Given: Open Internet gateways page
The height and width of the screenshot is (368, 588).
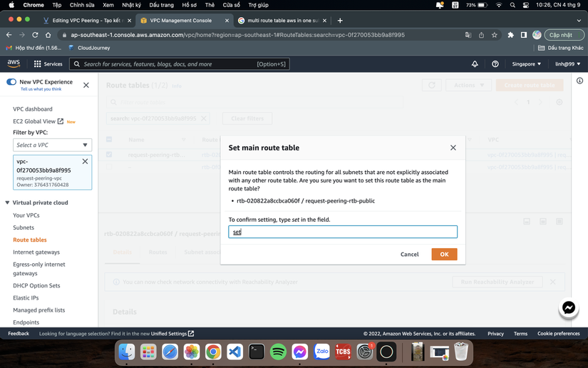Looking at the screenshot, I should 36,252.
